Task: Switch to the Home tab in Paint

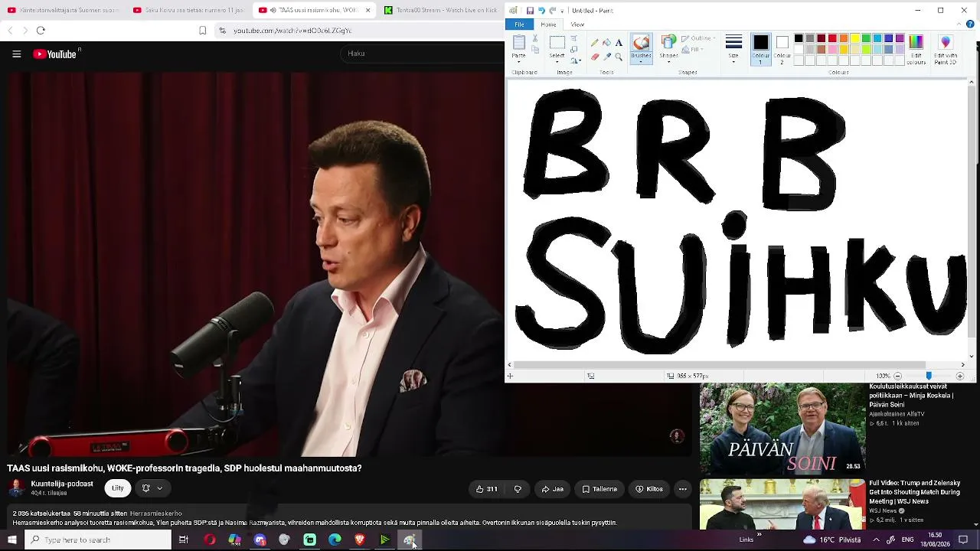Action: click(x=548, y=24)
